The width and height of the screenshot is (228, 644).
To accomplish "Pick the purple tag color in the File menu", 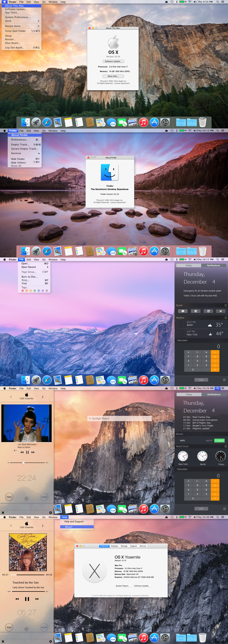I will 43,291.
